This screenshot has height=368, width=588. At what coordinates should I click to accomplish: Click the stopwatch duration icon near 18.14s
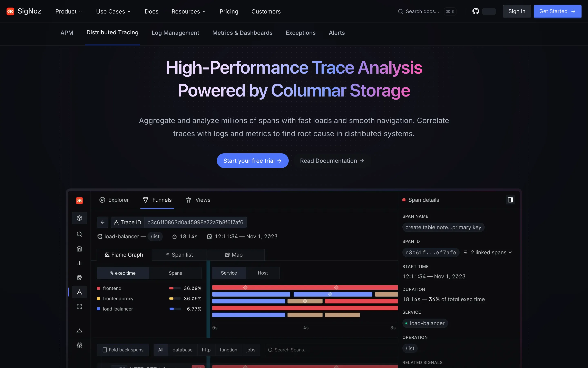tap(174, 237)
